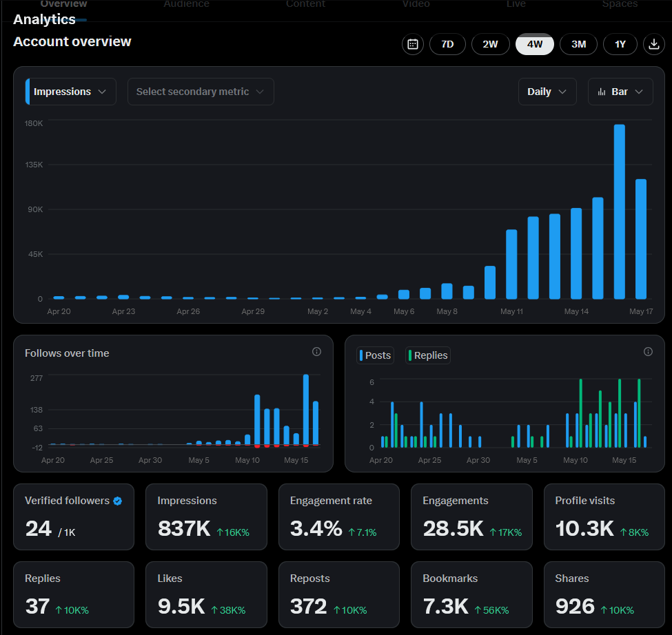Image resolution: width=672 pixels, height=635 pixels.
Task: Switch to the Live tab
Action: click(x=516, y=4)
